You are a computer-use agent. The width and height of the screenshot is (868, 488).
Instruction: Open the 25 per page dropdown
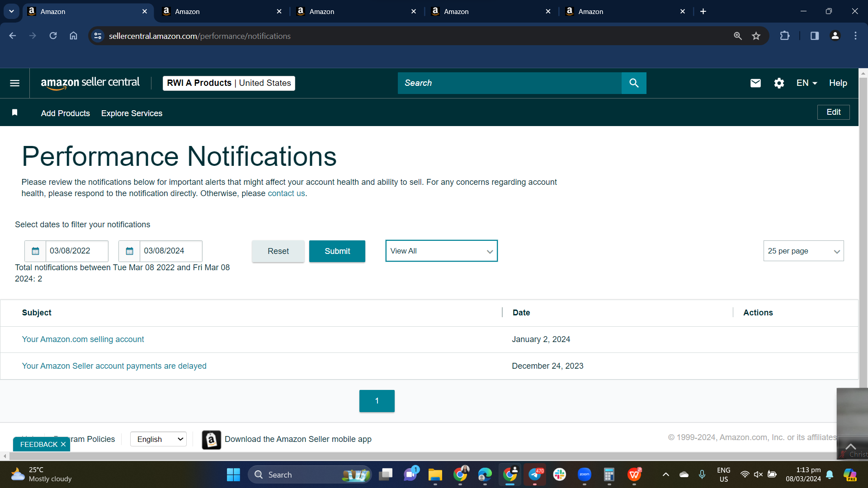pyautogui.click(x=803, y=251)
